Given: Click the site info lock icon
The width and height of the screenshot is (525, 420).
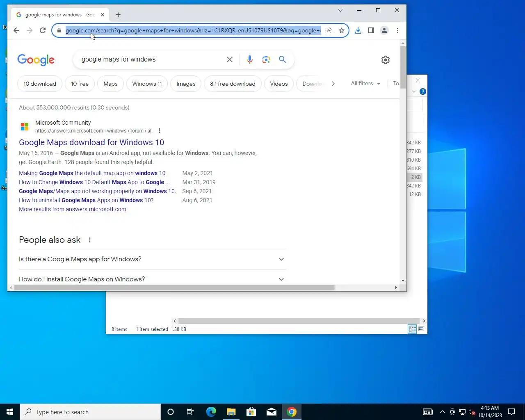Looking at the screenshot, I should 59,30.
